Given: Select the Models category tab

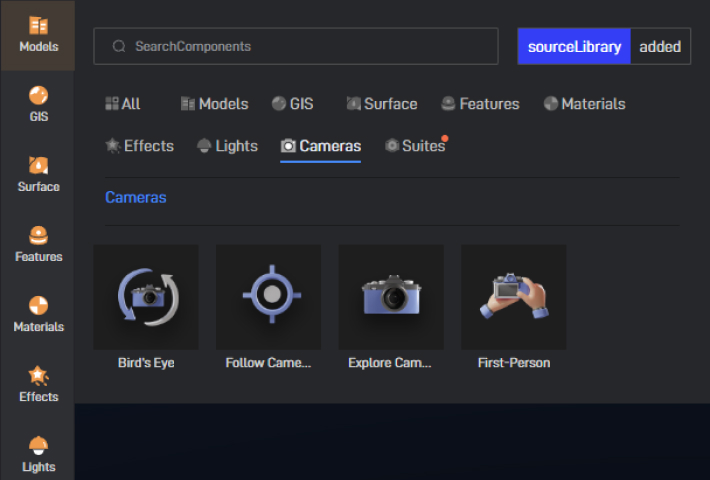Looking at the screenshot, I should tap(214, 104).
